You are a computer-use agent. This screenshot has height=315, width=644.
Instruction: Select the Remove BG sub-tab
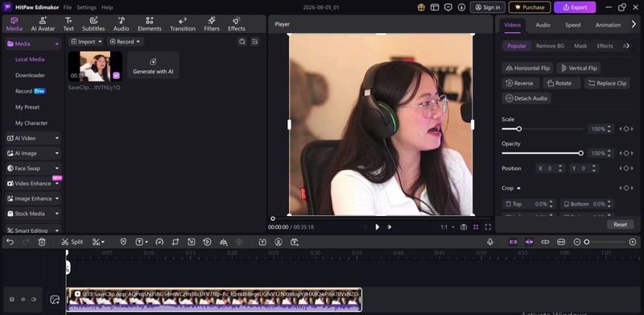tap(550, 46)
